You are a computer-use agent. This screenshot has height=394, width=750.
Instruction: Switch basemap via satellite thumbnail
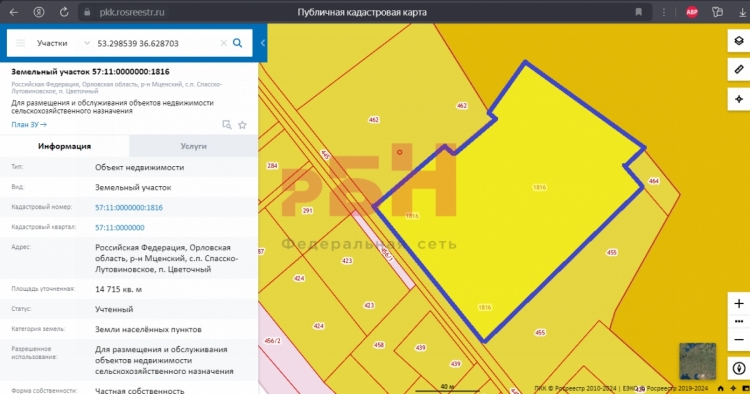coord(697,361)
